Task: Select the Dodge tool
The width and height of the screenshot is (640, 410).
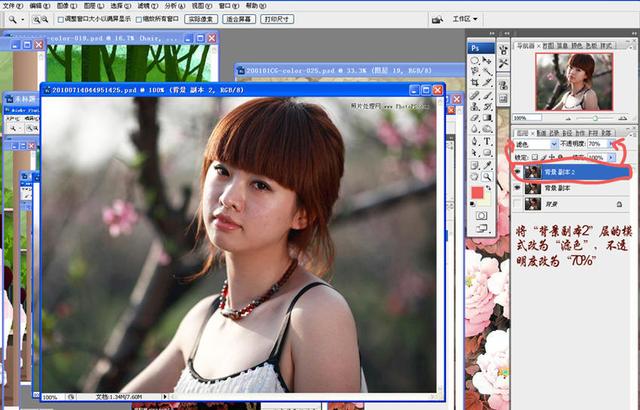Action: 487,129
